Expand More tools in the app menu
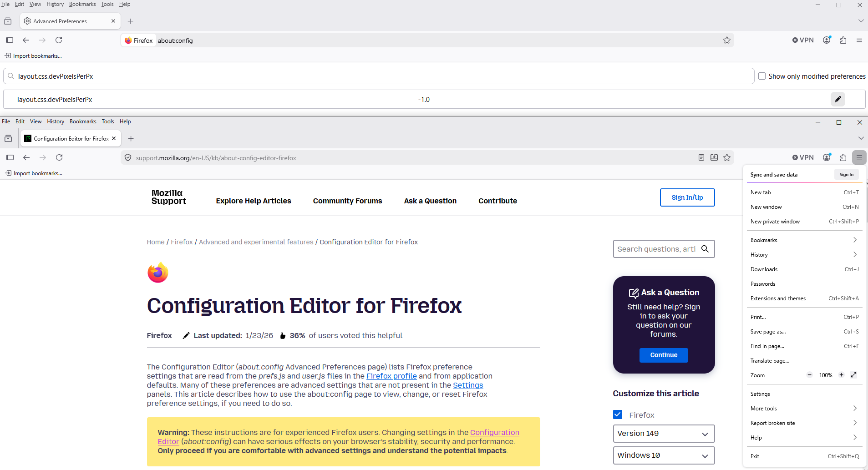This screenshot has height=470, width=868. pos(805,409)
